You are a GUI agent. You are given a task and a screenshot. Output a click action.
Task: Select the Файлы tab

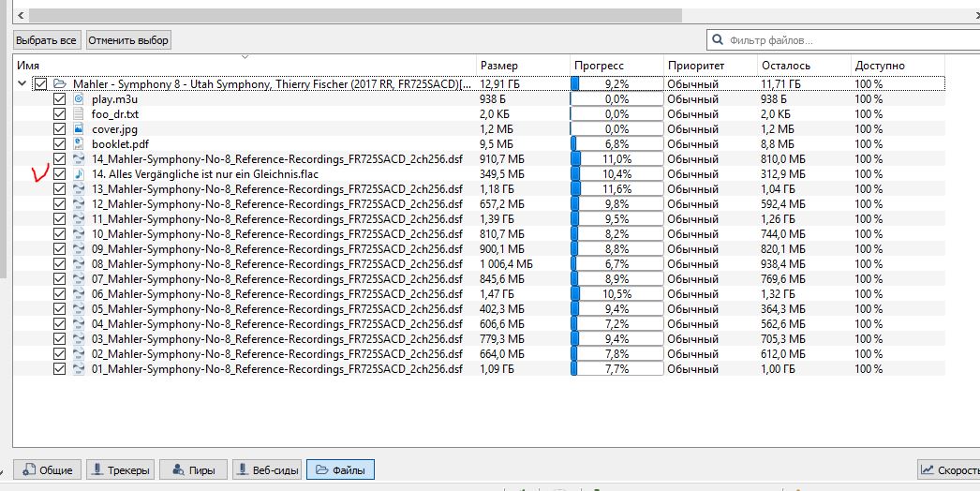(341, 469)
